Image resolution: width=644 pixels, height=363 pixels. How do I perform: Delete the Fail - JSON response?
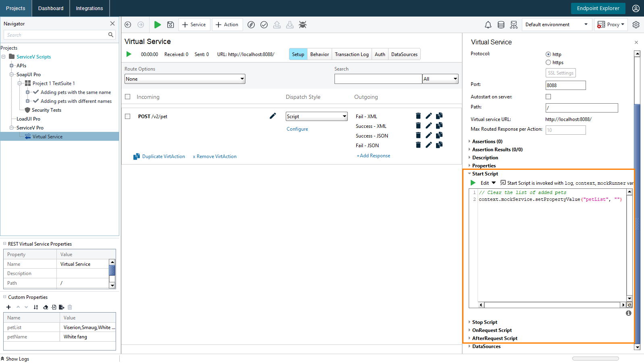coord(418,145)
